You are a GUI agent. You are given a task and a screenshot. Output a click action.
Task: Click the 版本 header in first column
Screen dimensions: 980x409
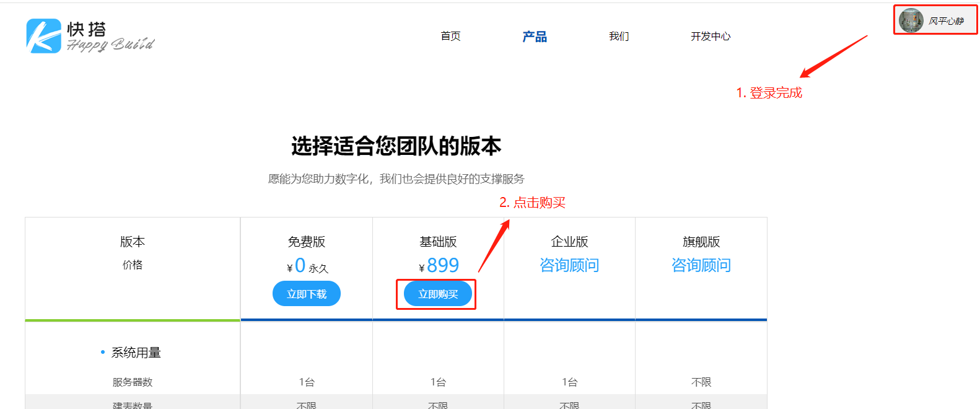pyautogui.click(x=133, y=242)
